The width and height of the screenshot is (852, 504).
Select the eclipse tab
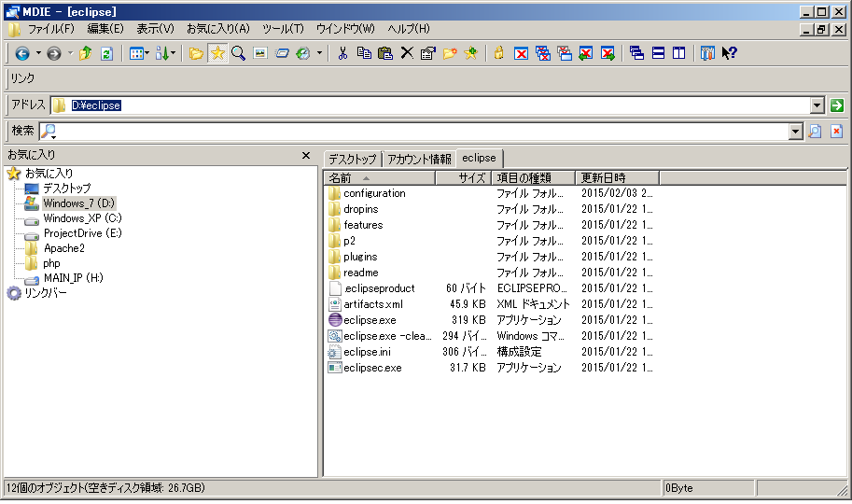[480, 158]
